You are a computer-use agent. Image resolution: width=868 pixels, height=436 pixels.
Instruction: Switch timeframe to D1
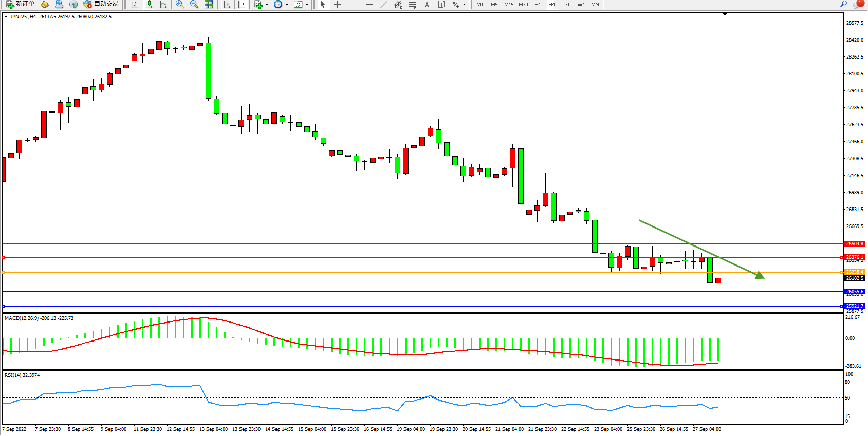(x=566, y=4)
